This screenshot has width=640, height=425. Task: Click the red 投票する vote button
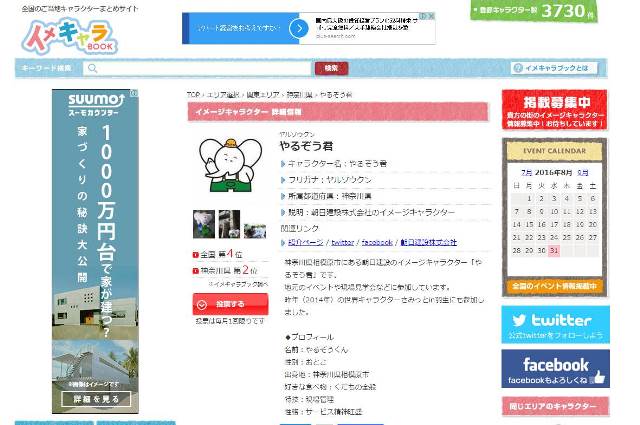pyautogui.click(x=230, y=304)
